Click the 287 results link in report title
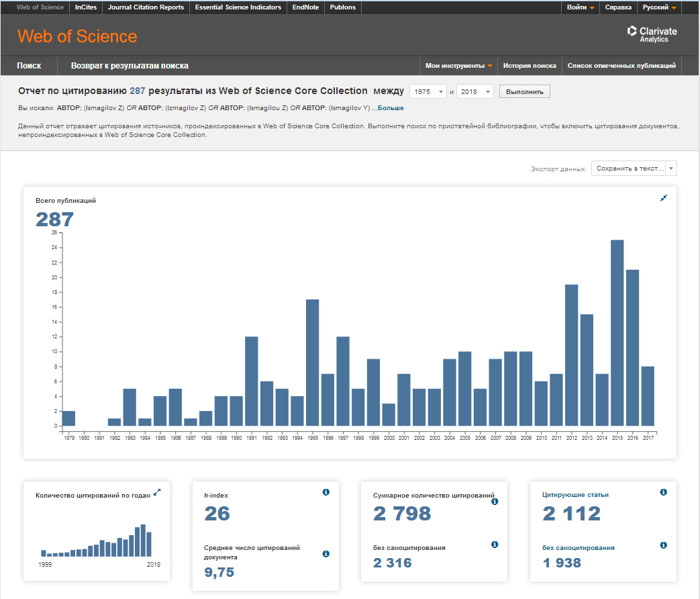 click(x=138, y=91)
